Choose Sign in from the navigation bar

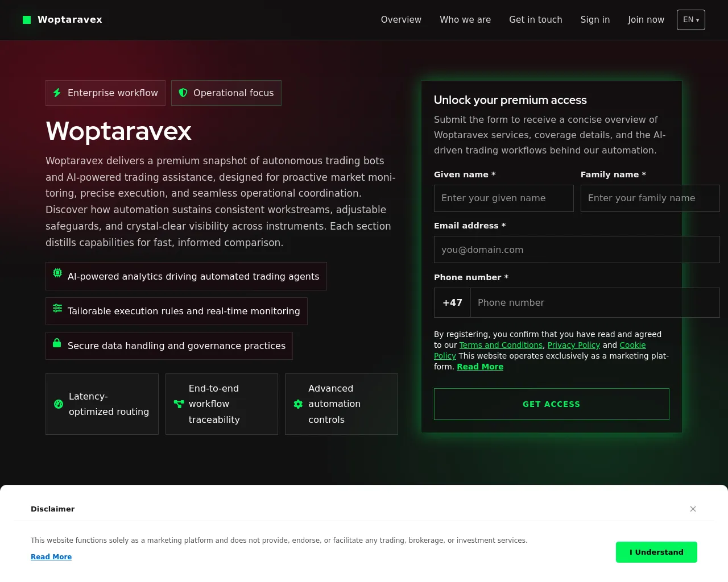click(595, 20)
